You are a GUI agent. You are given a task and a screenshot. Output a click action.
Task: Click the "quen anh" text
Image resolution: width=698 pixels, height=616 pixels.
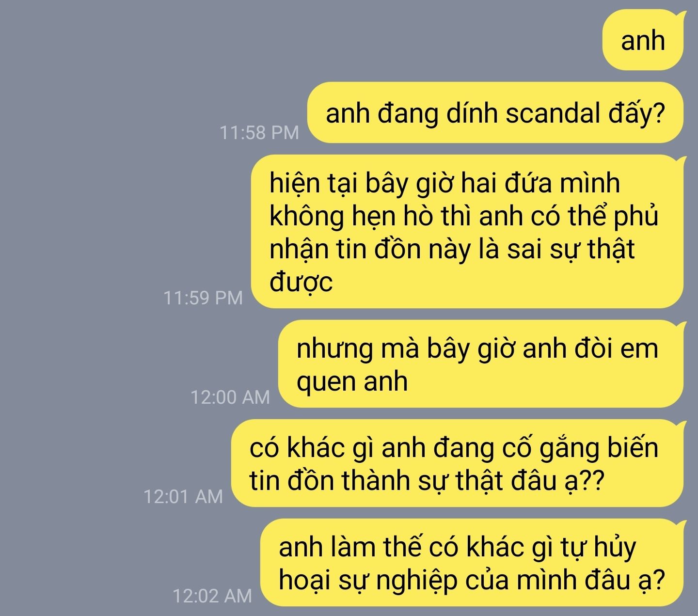tap(352, 381)
